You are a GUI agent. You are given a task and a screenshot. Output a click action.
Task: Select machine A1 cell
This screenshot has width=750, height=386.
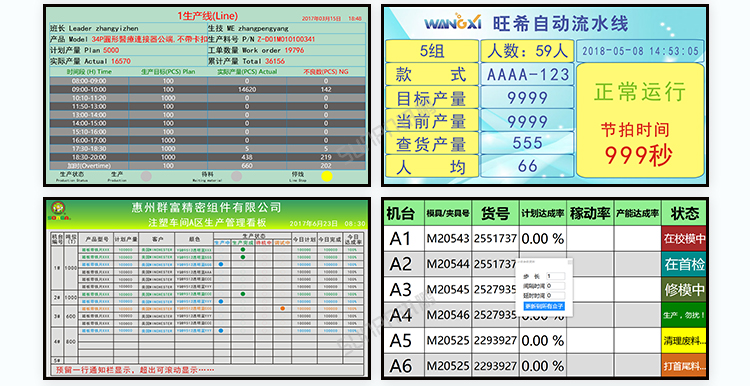point(404,238)
